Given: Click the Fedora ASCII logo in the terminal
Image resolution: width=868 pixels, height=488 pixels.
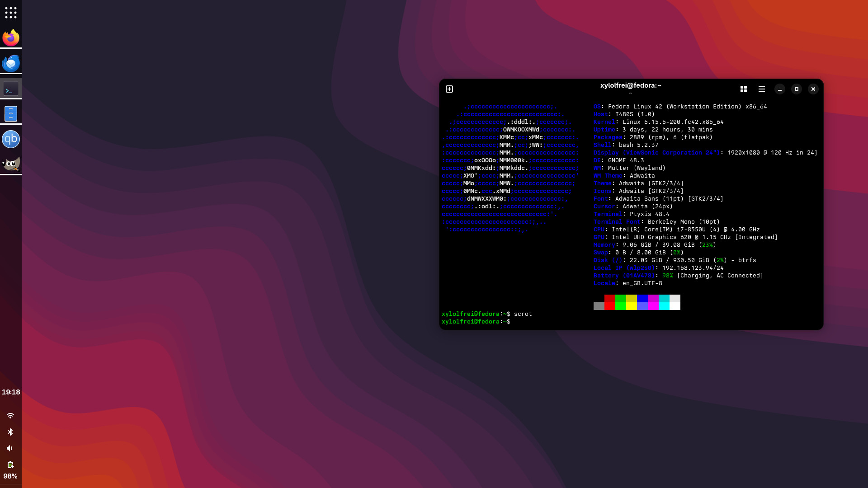Looking at the screenshot, I should [x=510, y=168].
